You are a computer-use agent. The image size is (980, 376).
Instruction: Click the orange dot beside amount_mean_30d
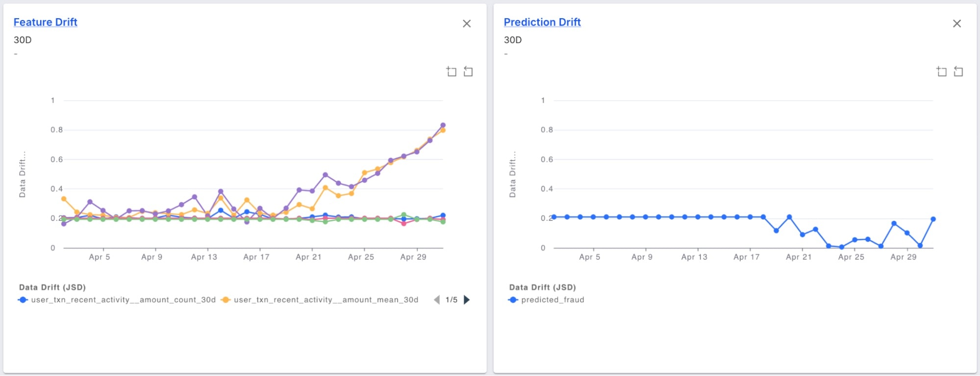(x=226, y=299)
